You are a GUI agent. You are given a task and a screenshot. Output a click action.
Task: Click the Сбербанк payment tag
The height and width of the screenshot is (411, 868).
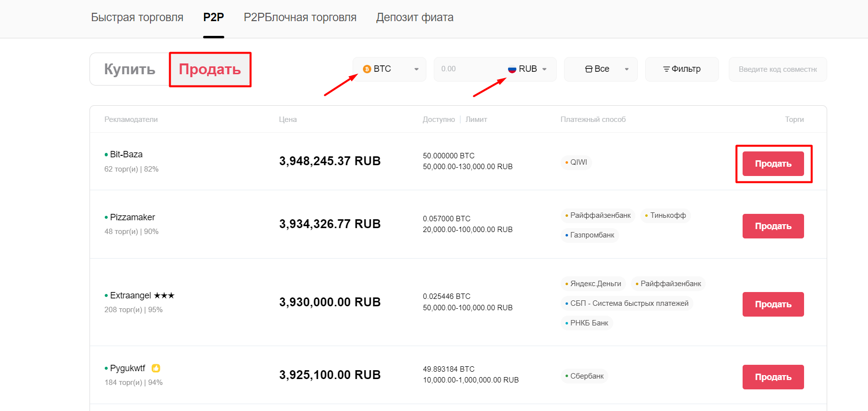pos(585,376)
